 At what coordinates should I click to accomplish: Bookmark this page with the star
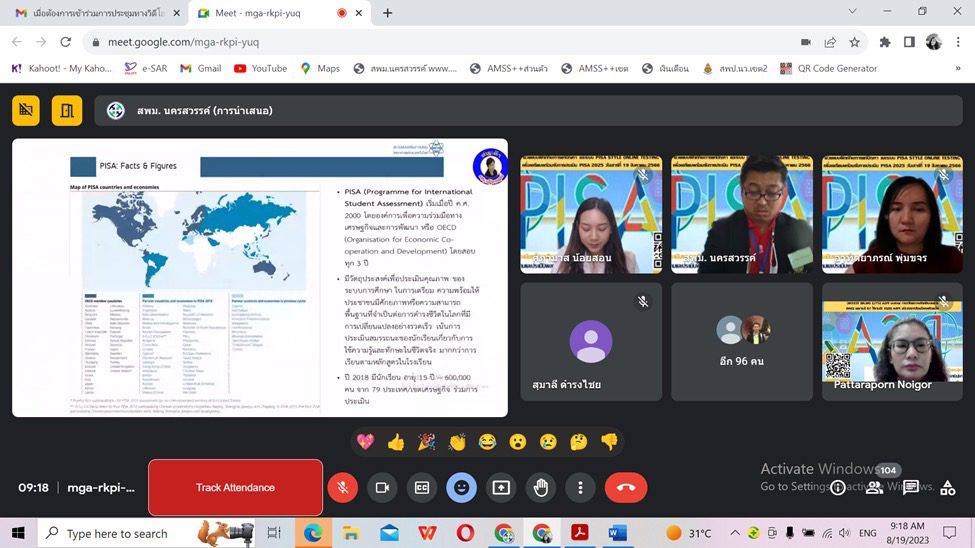[854, 42]
